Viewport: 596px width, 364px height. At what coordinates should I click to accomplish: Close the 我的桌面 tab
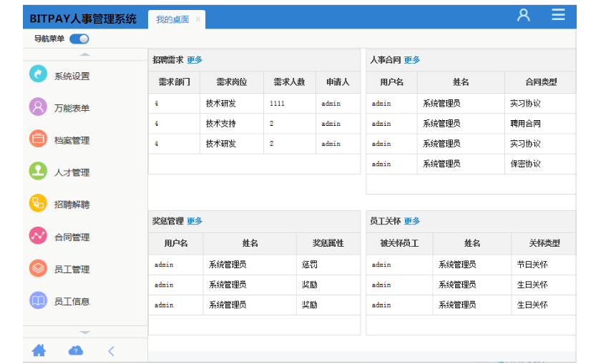pos(198,19)
